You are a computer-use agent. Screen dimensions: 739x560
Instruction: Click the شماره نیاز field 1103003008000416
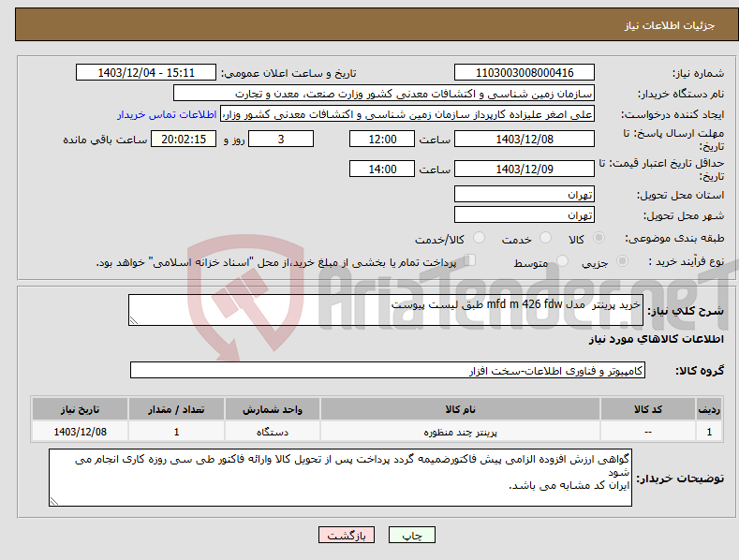coord(525,73)
